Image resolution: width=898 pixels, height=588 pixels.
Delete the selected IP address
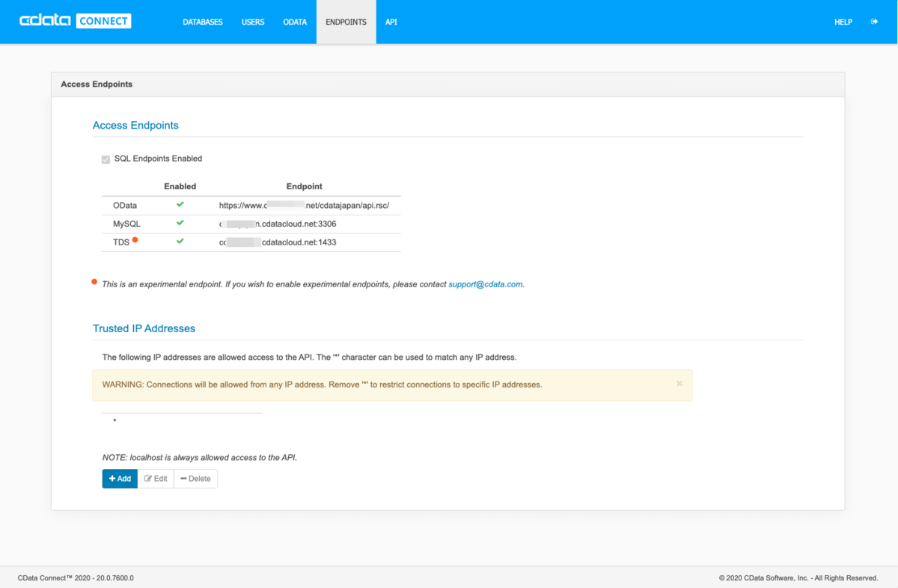[x=195, y=479]
